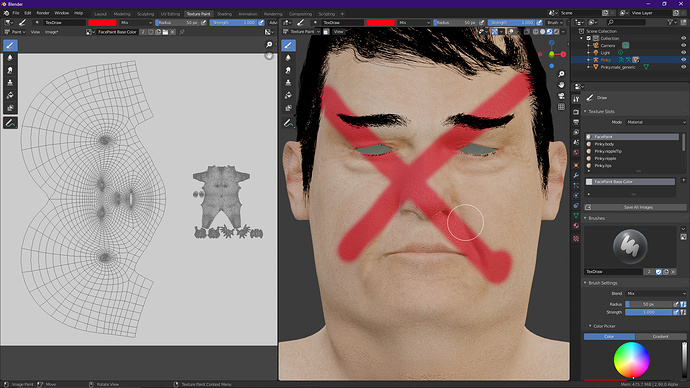
Task: Select the Fill tool in the image editor toolbar
Action: [10, 95]
